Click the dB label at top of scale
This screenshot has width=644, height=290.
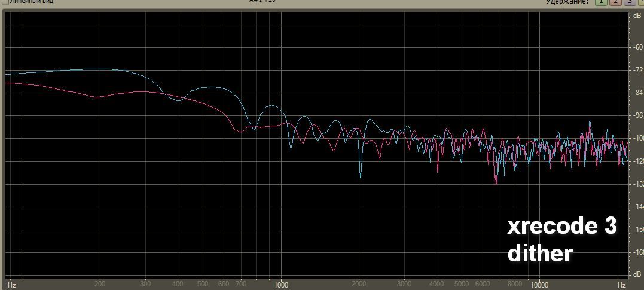pos(636,15)
